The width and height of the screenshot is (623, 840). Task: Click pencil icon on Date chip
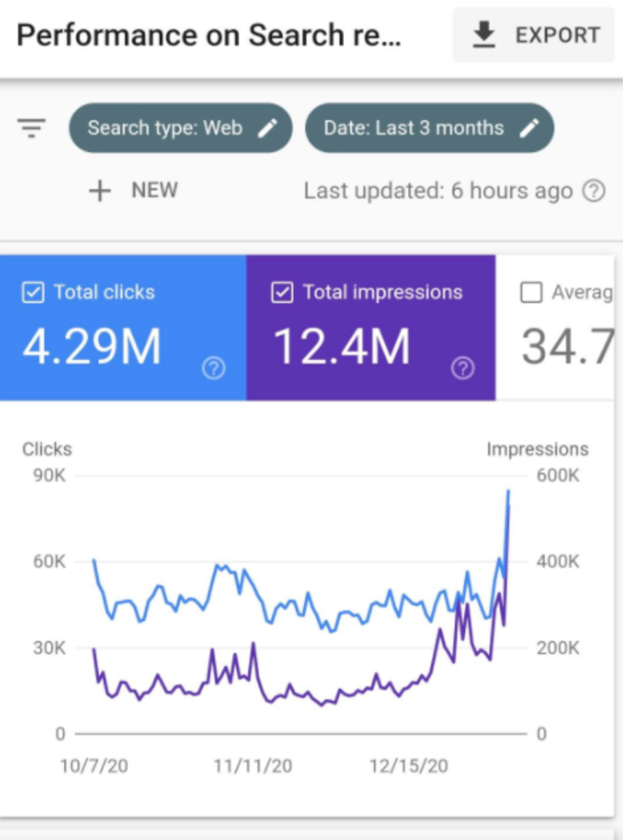coord(529,128)
